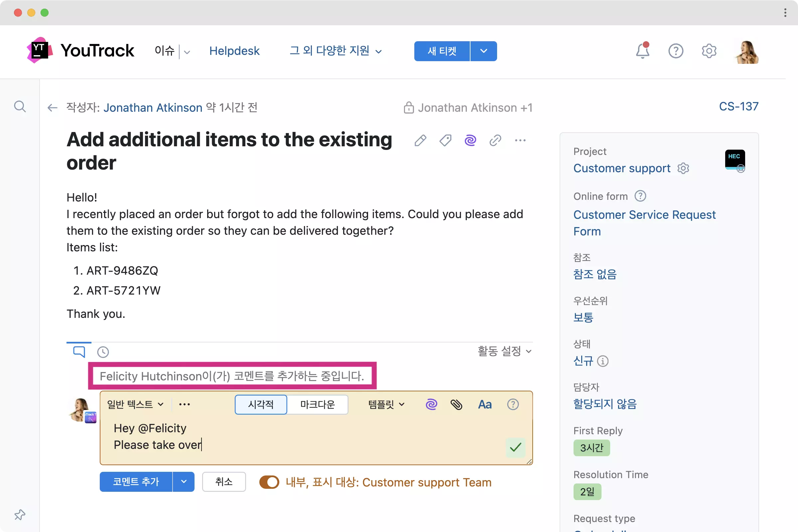Toggle internal comment visibility switch
Image resolution: width=798 pixels, height=532 pixels.
(x=269, y=482)
